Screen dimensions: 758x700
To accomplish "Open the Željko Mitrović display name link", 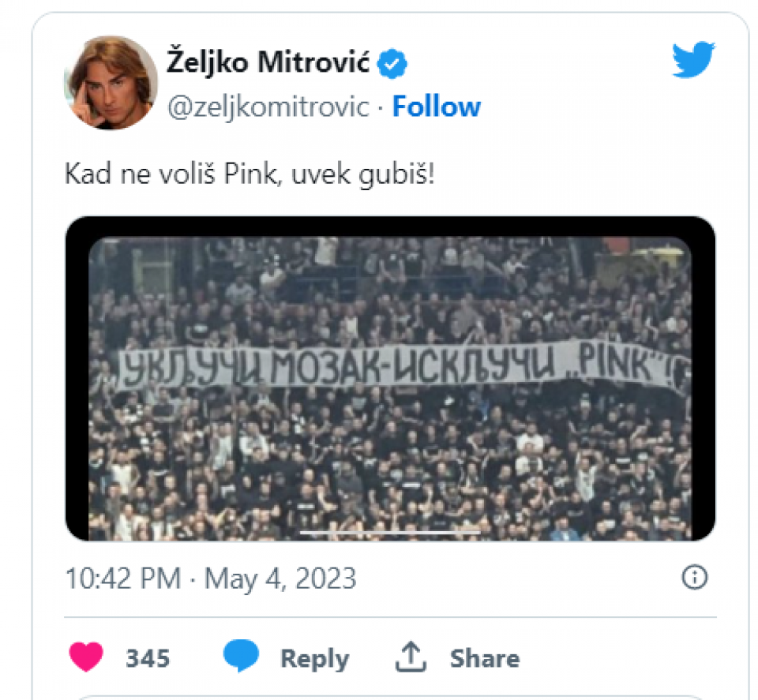I will [x=268, y=63].
